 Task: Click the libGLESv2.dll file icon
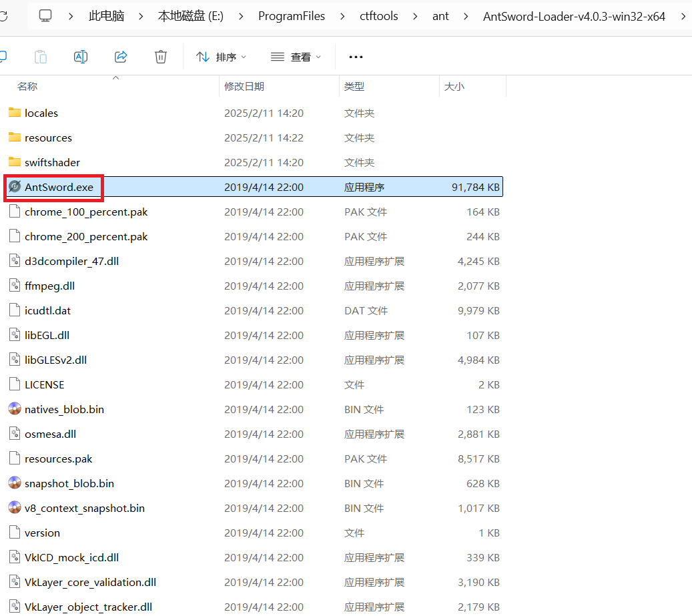15,360
